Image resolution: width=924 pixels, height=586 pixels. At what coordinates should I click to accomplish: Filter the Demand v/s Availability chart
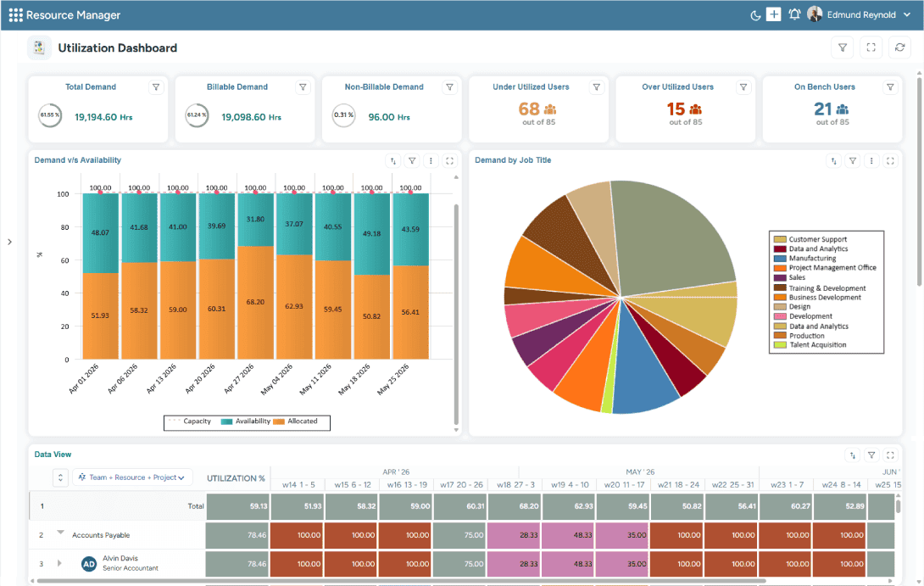tap(412, 161)
